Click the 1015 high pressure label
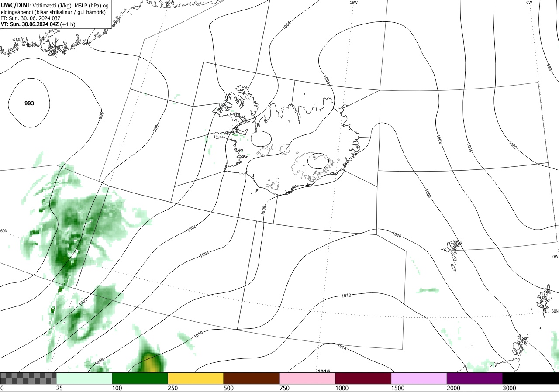The height and width of the screenshot is (392, 559). (x=324, y=371)
